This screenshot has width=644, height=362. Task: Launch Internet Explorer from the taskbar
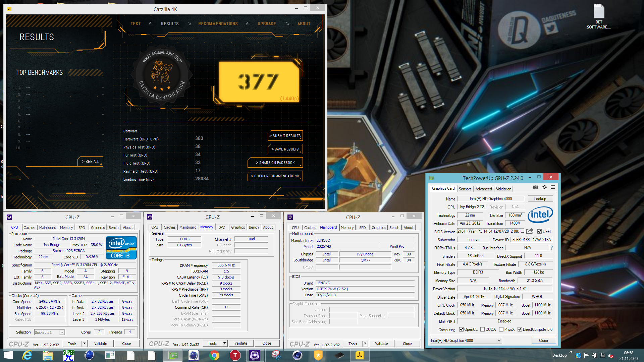pos(27,355)
